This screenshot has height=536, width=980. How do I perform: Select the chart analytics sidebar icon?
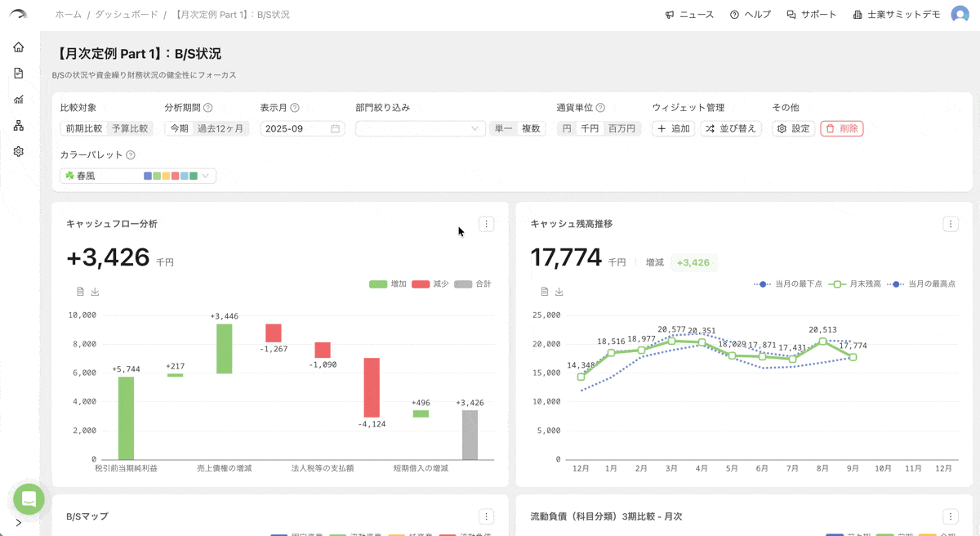[x=18, y=100]
